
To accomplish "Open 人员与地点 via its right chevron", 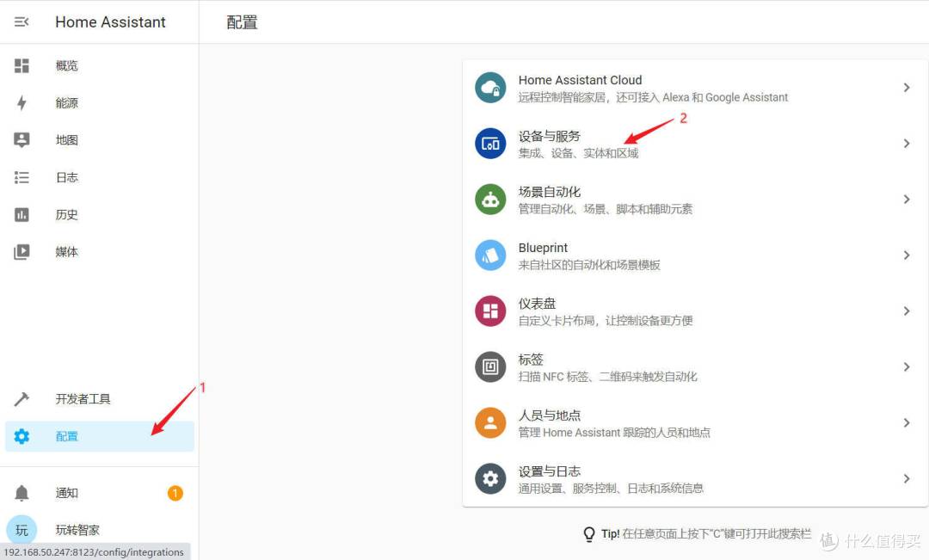I will 907,423.
